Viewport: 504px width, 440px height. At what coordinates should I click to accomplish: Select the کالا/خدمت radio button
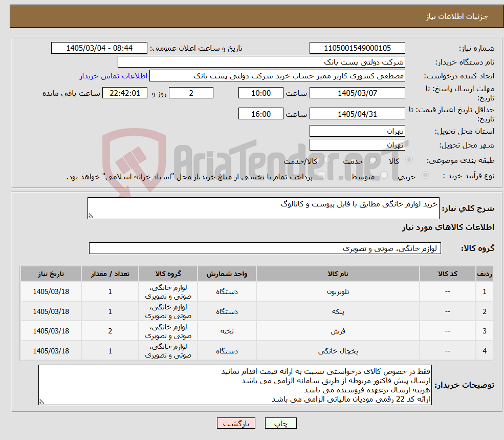[x=327, y=160]
